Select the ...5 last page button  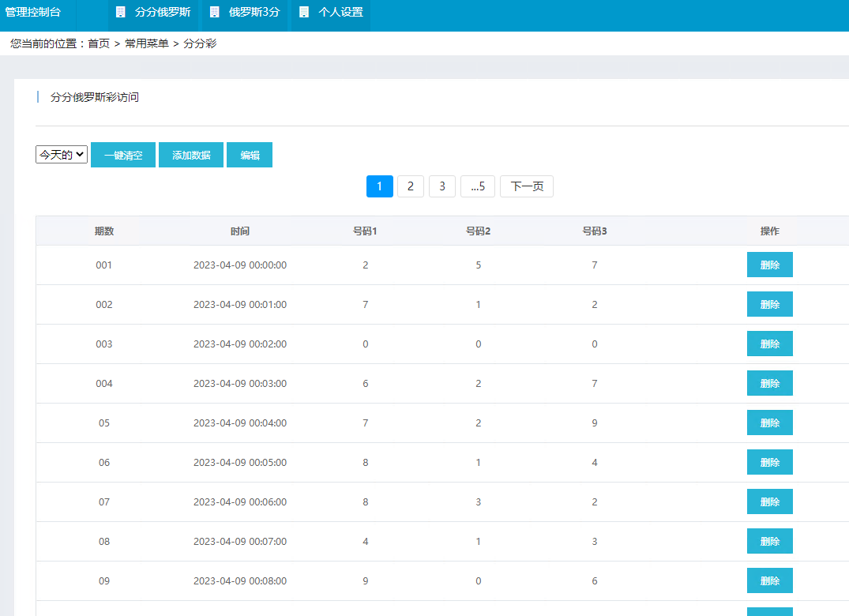[x=477, y=186]
